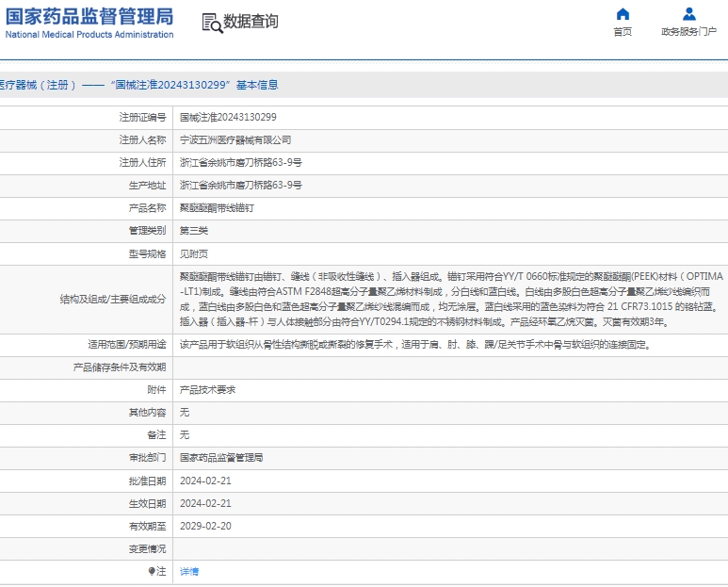Click the intended use description text

click(415, 345)
